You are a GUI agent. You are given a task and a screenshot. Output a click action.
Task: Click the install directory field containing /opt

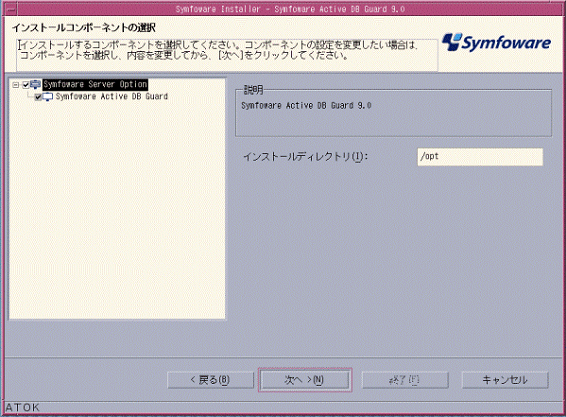[x=480, y=157]
